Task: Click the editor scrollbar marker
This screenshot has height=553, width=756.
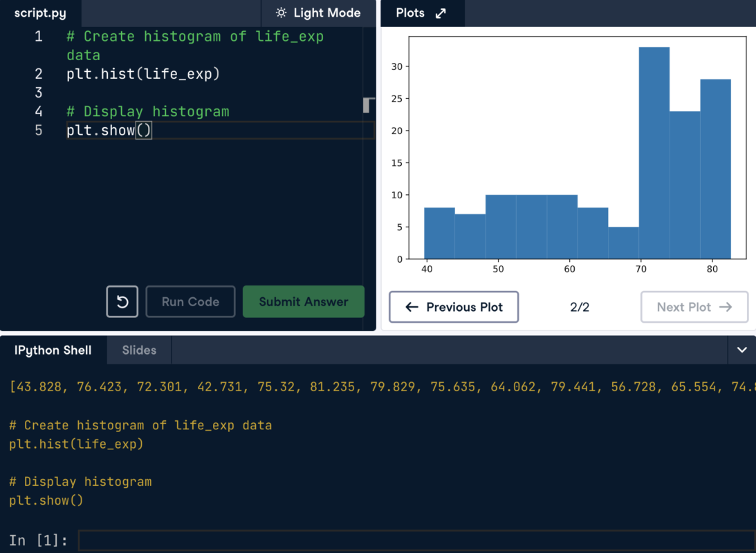Action: click(369, 105)
